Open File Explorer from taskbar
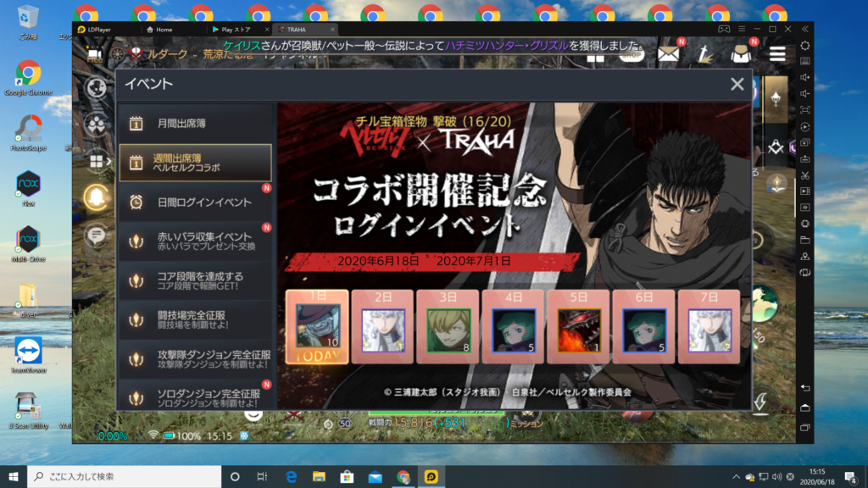The height and width of the screenshot is (488, 868). (x=319, y=476)
